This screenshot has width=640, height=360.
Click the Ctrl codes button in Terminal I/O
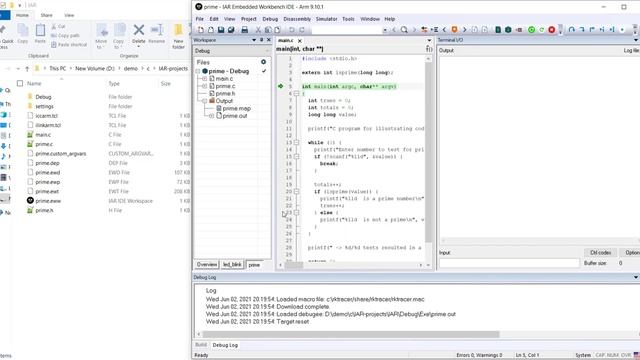point(600,253)
